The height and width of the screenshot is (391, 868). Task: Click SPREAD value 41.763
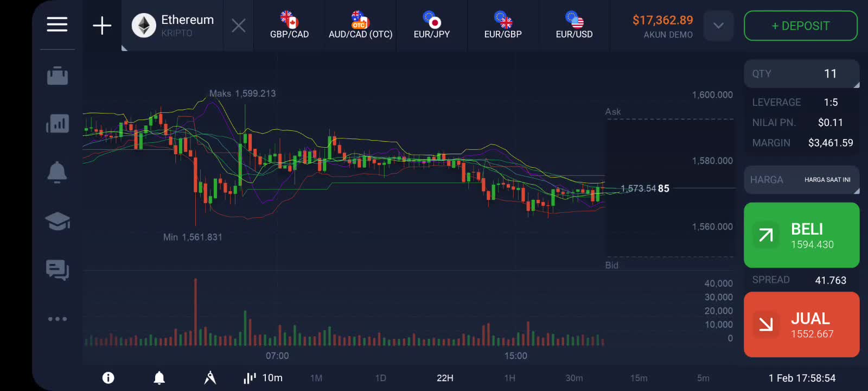coord(831,280)
